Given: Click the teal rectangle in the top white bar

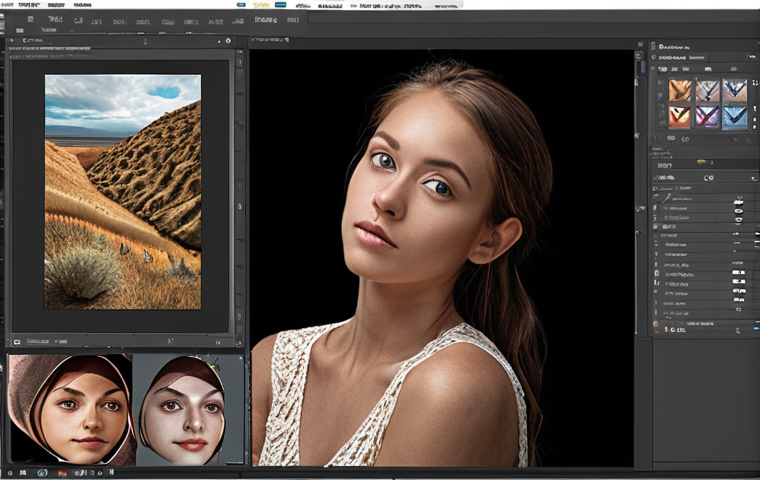Looking at the screenshot, I should [x=281, y=5].
